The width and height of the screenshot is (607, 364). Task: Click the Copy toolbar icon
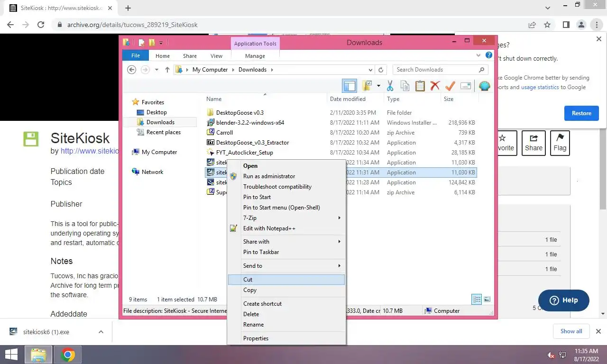pyautogui.click(x=405, y=86)
